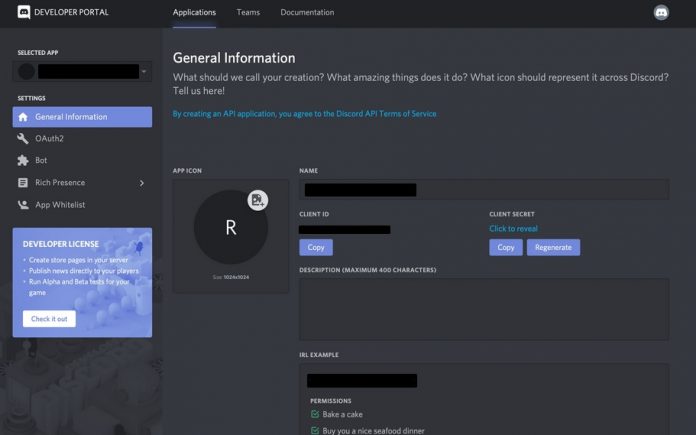Open the Selected App dropdown

point(82,71)
